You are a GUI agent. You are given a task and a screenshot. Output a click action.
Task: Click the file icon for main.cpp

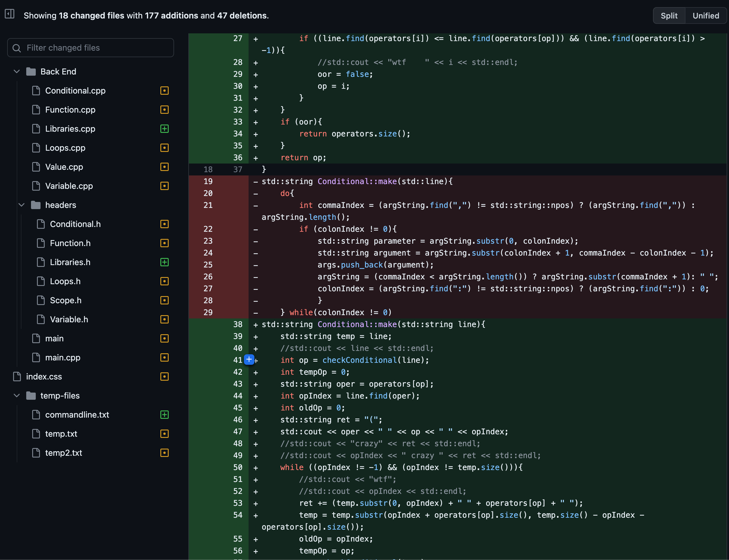click(36, 357)
